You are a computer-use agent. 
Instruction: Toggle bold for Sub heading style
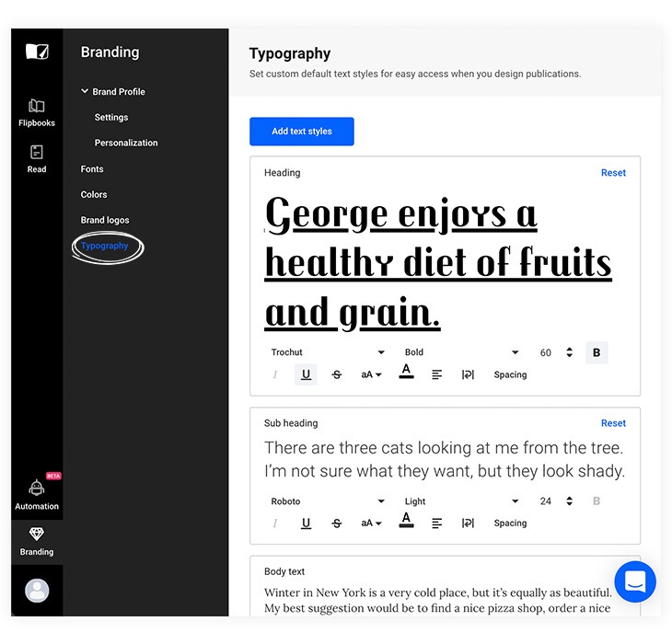[597, 501]
